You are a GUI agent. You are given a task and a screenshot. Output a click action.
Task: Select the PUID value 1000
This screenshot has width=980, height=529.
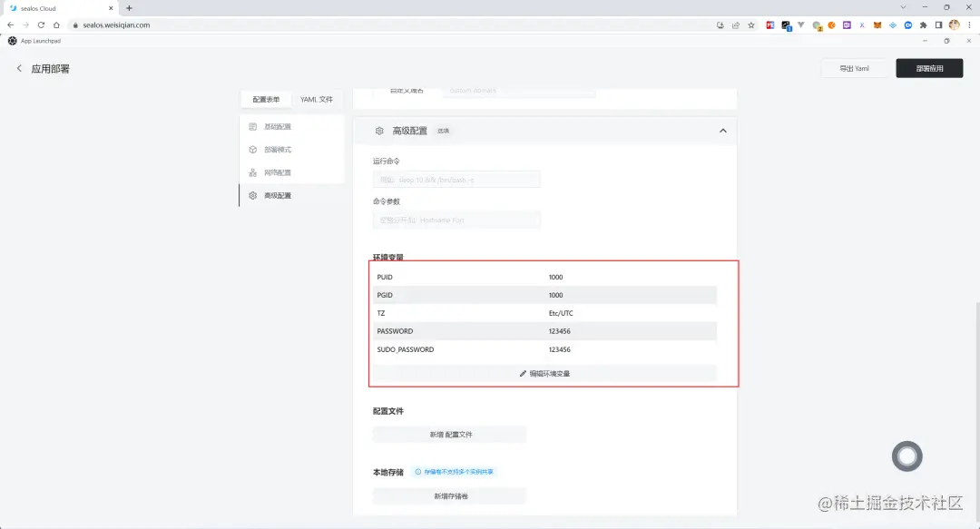[x=555, y=277]
